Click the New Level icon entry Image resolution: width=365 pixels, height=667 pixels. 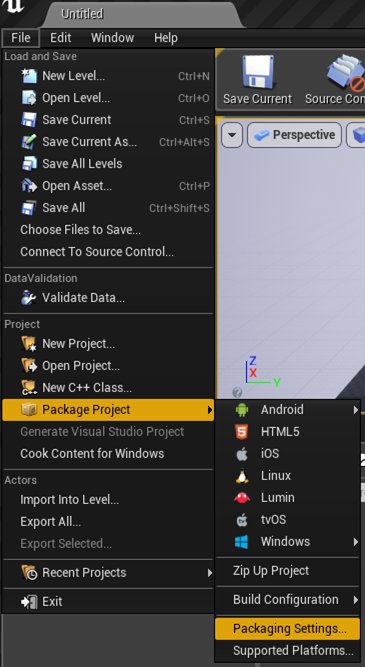29,76
